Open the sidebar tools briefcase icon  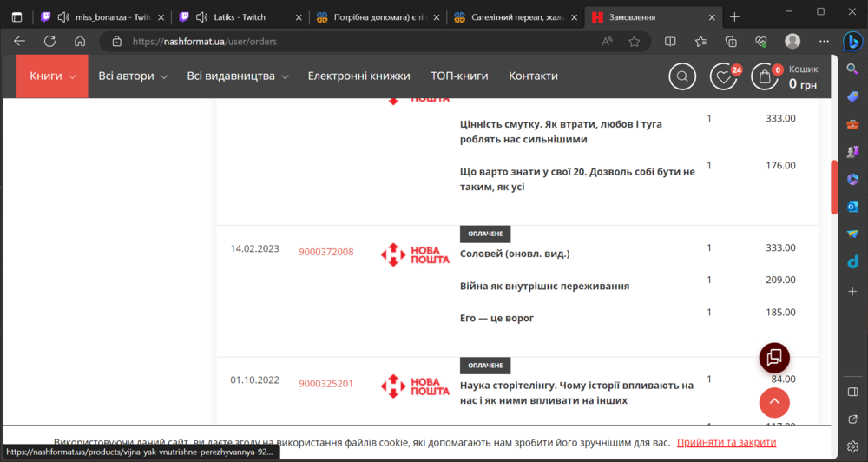tap(852, 124)
